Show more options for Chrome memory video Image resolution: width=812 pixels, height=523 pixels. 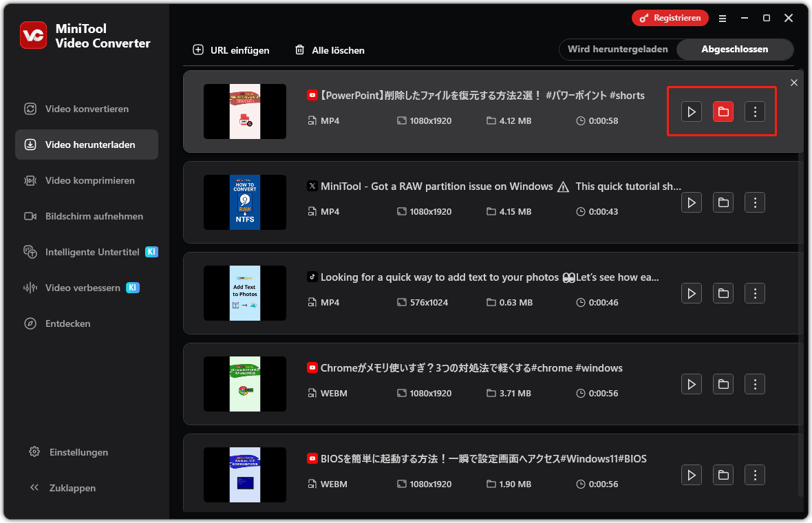tap(754, 384)
